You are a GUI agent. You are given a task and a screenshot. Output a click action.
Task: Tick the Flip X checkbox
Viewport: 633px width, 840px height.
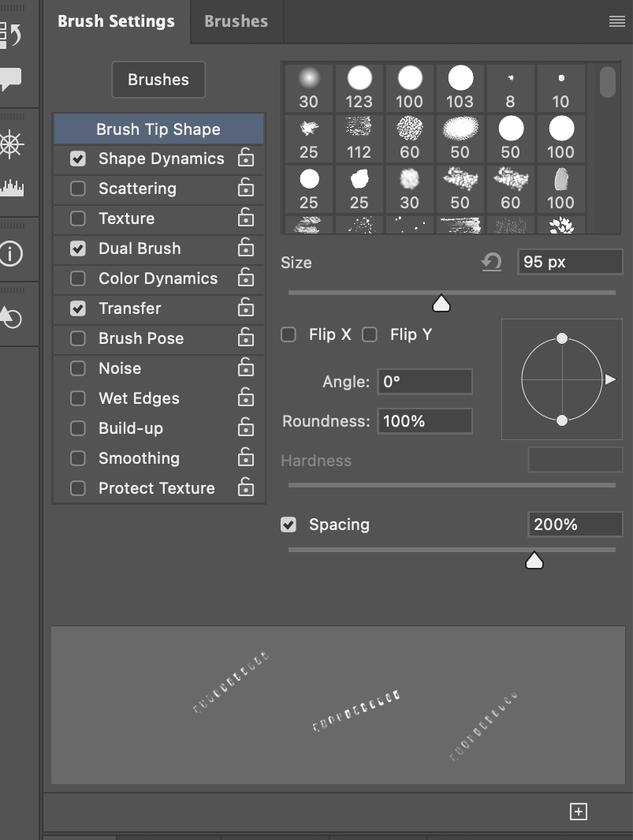click(289, 335)
